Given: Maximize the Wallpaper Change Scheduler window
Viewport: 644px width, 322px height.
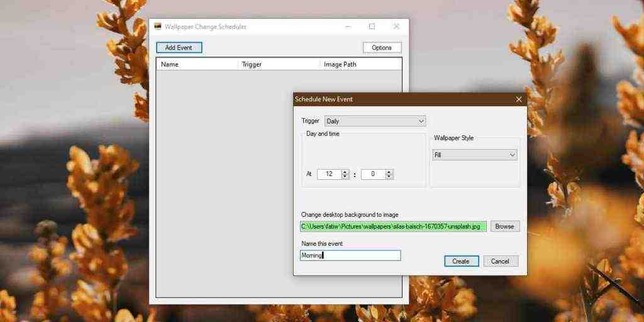Looking at the screenshot, I should pos(372,26).
